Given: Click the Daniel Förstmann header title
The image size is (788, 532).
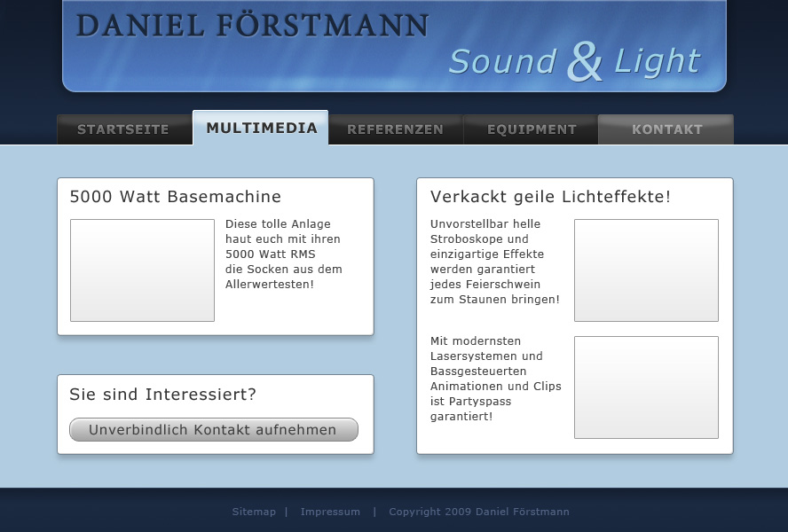Looking at the screenshot, I should click(x=253, y=26).
